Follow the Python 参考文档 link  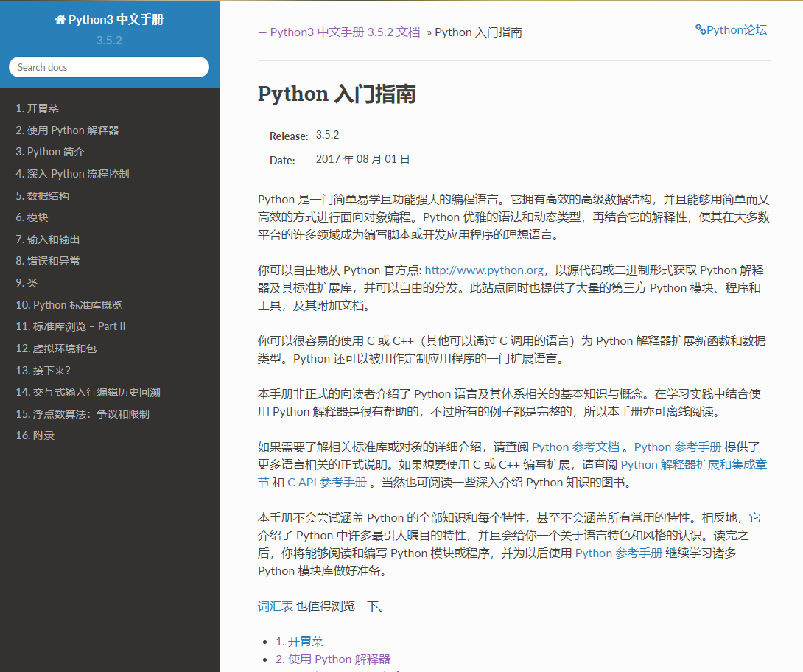[x=576, y=447]
